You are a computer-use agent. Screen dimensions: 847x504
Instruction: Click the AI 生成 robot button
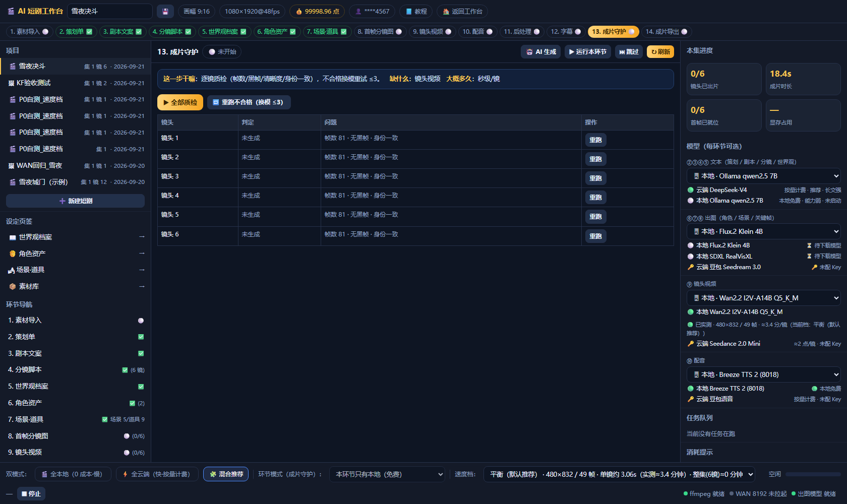[540, 52]
